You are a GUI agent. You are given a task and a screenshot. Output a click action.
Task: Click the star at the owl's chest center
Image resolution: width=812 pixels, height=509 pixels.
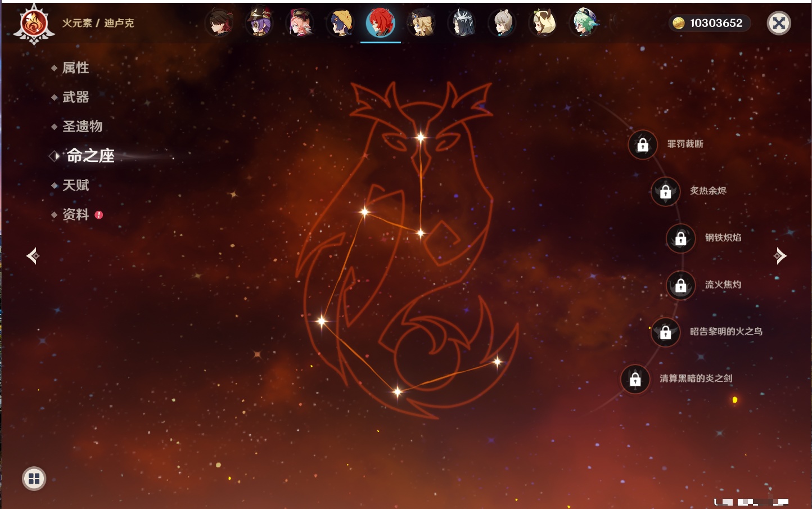[x=421, y=233]
